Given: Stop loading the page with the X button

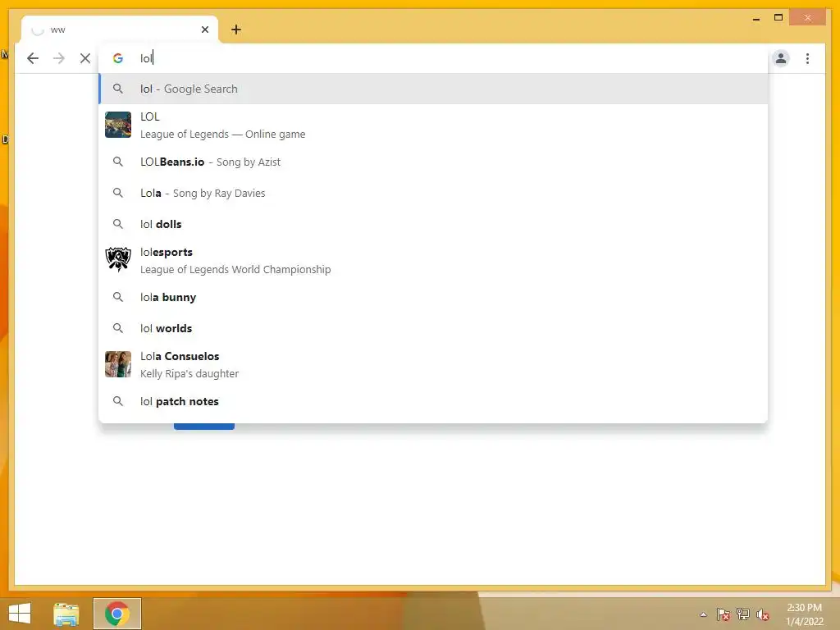Looking at the screenshot, I should click(x=85, y=58).
